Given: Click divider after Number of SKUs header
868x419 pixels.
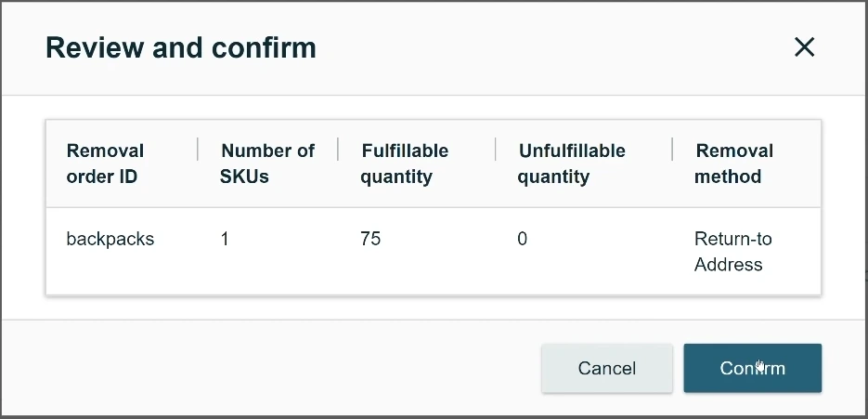Looking at the screenshot, I should pos(338,151).
